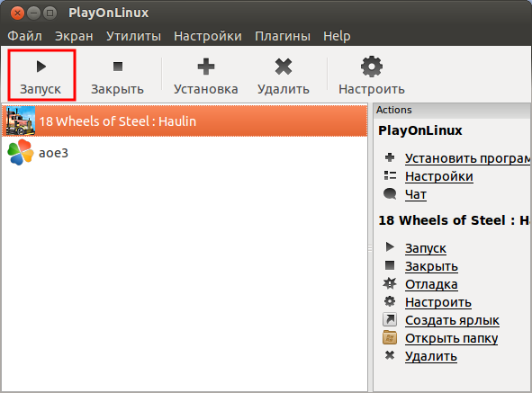Follow the Установить программу link

point(468,158)
